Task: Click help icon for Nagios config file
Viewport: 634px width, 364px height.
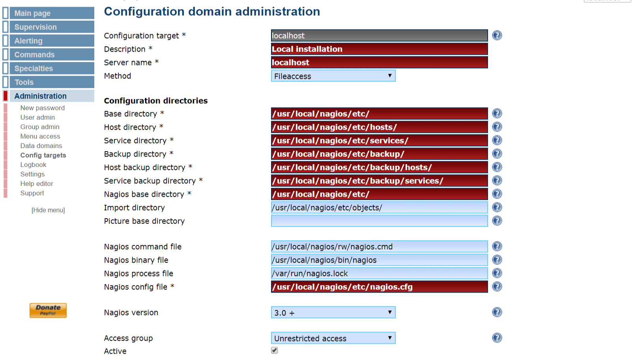Action: [x=497, y=287]
